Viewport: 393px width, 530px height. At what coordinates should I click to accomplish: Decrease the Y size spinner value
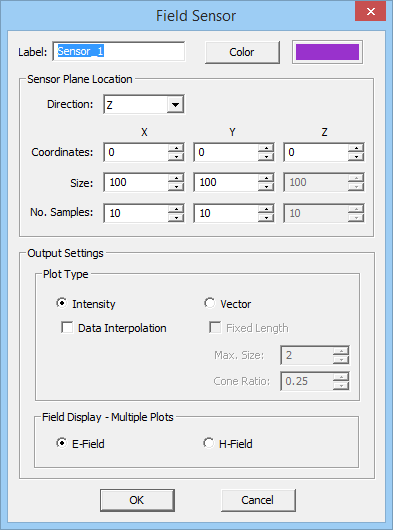[266, 187]
